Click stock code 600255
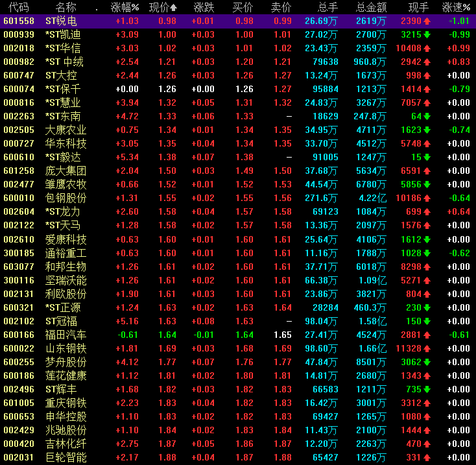Viewport: 476px width, 465px height. 19,362
